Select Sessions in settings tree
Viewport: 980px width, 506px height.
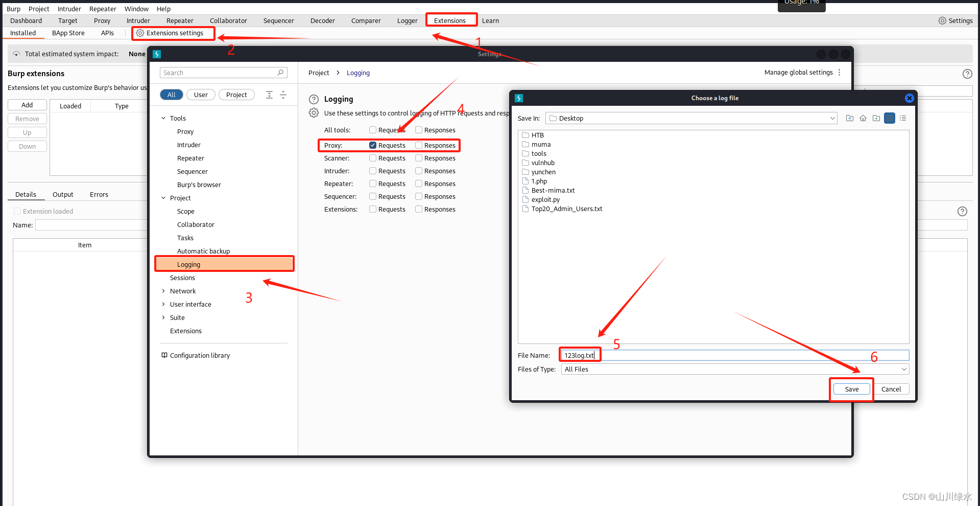coord(182,278)
